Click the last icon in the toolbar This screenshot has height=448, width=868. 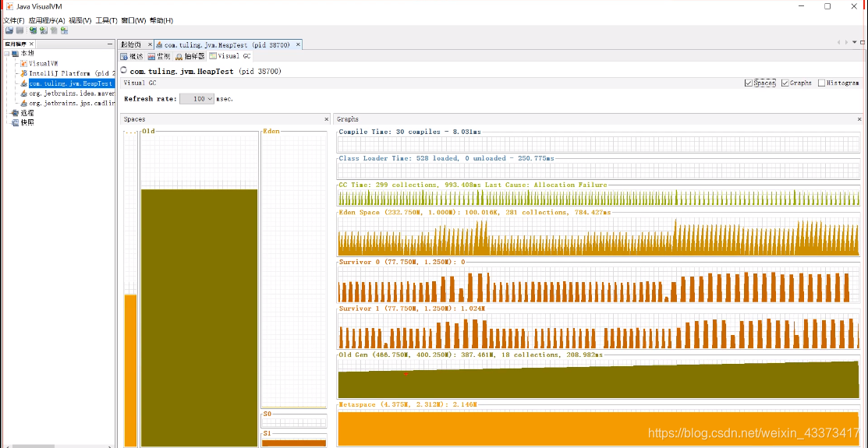64,30
